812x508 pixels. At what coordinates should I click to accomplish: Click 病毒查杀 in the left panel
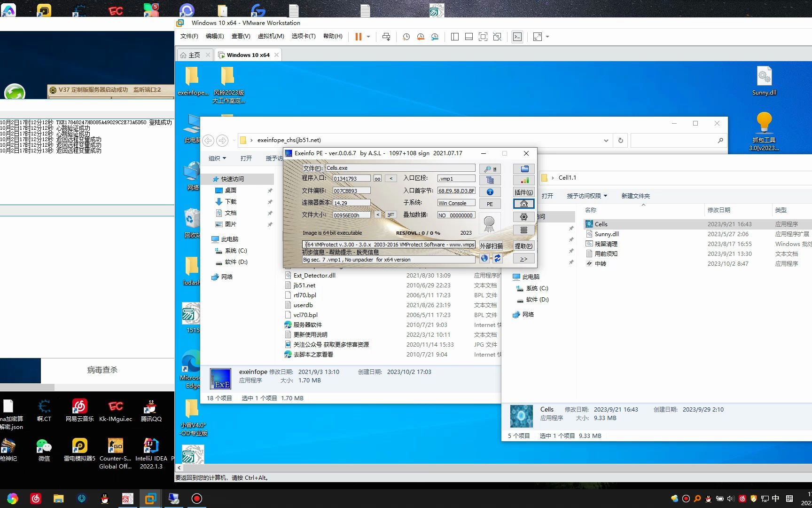tap(102, 370)
